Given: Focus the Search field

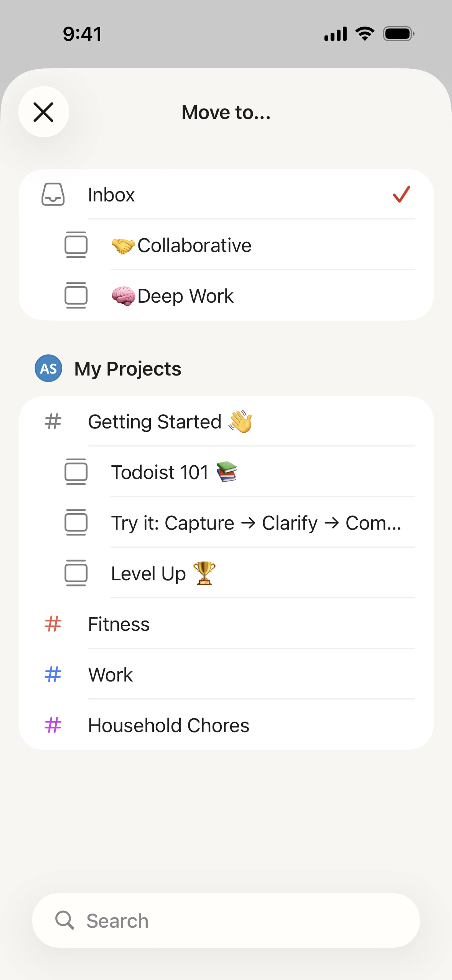Looking at the screenshot, I should coord(226,921).
